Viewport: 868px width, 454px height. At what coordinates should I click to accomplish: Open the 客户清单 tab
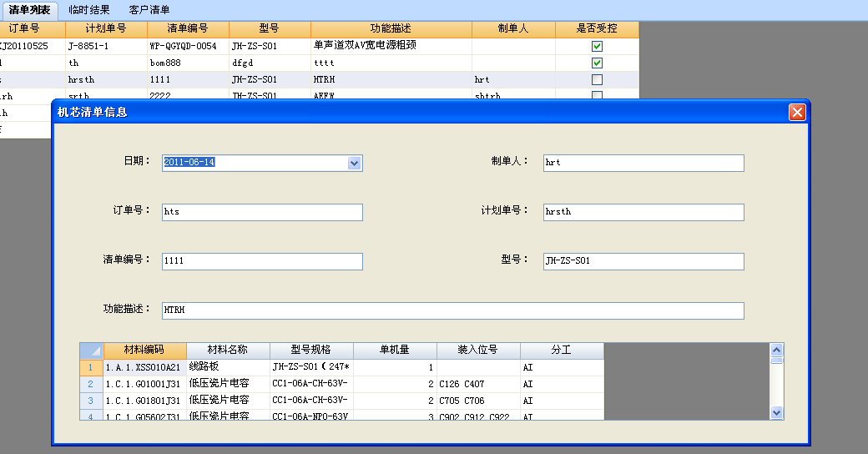(149, 10)
